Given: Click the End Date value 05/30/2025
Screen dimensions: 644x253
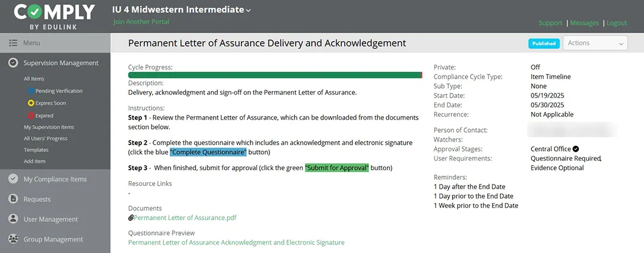Looking at the screenshot, I should (x=547, y=105).
